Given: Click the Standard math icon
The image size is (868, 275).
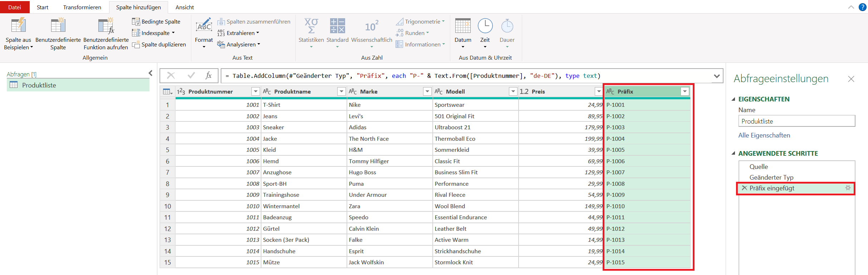Looking at the screenshot, I should click(x=337, y=26).
